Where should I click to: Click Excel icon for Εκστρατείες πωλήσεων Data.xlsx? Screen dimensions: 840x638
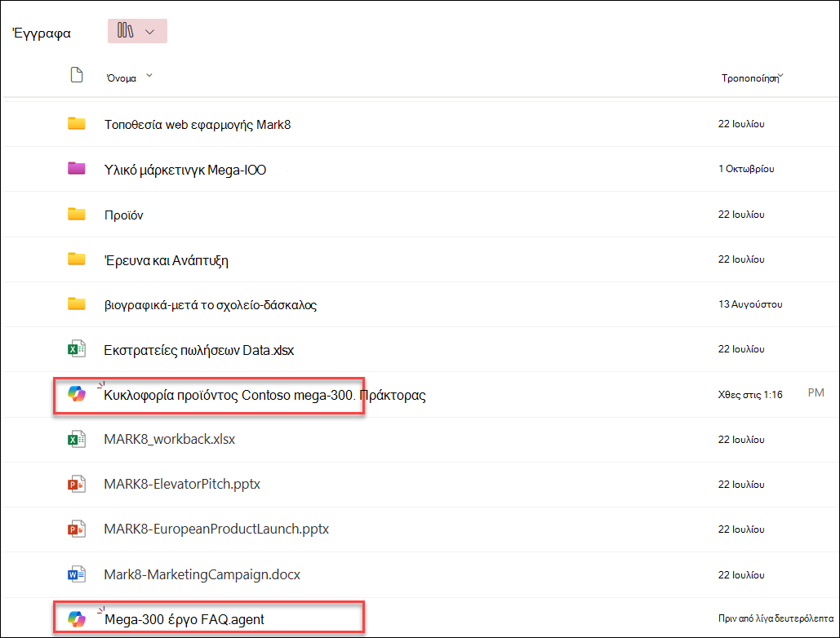tap(77, 349)
